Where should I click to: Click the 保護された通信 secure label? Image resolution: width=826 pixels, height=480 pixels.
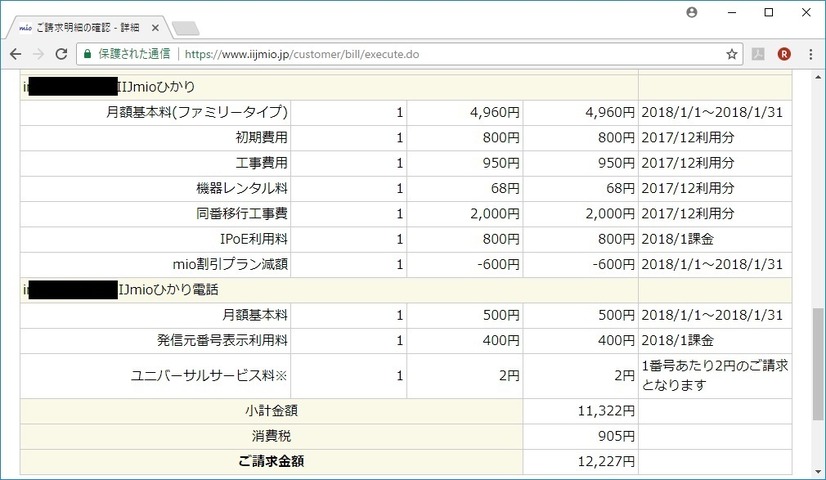134,54
